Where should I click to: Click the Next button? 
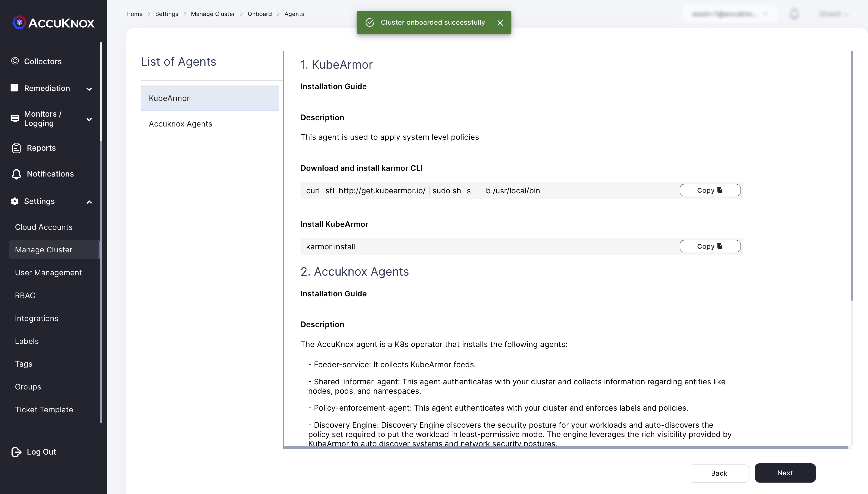coord(785,473)
